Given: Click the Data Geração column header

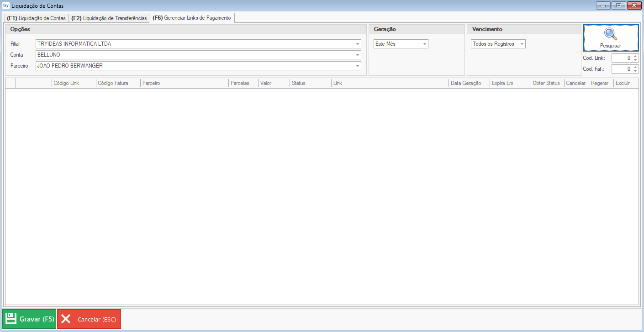Looking at the screenshot, I should pyautogui.click(x=465, y=83).
